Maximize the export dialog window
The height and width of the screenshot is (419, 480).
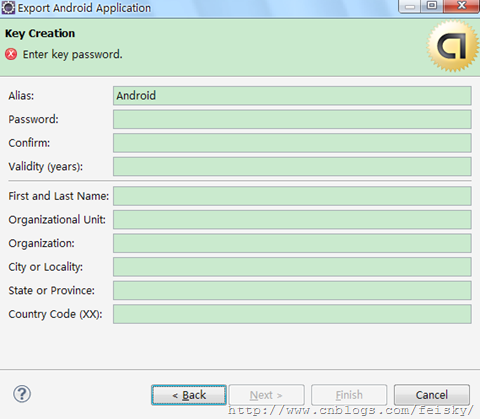432,6
